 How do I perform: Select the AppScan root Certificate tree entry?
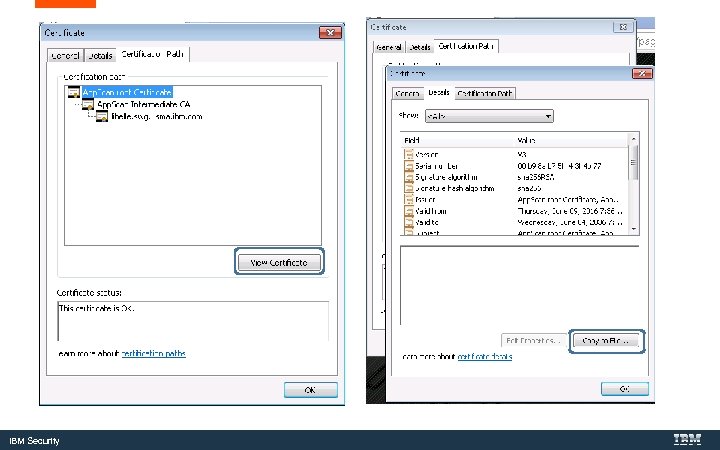127,92
